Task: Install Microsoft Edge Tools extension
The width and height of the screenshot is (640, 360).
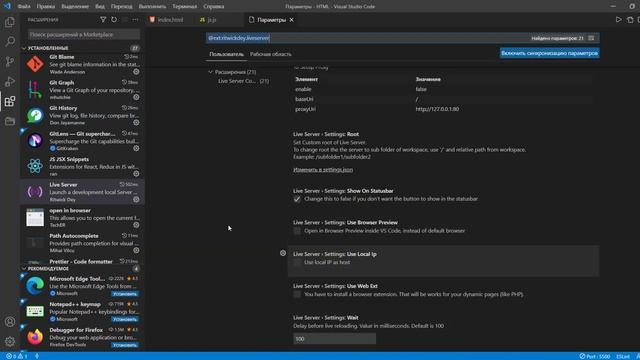Action: click(125, 294)
